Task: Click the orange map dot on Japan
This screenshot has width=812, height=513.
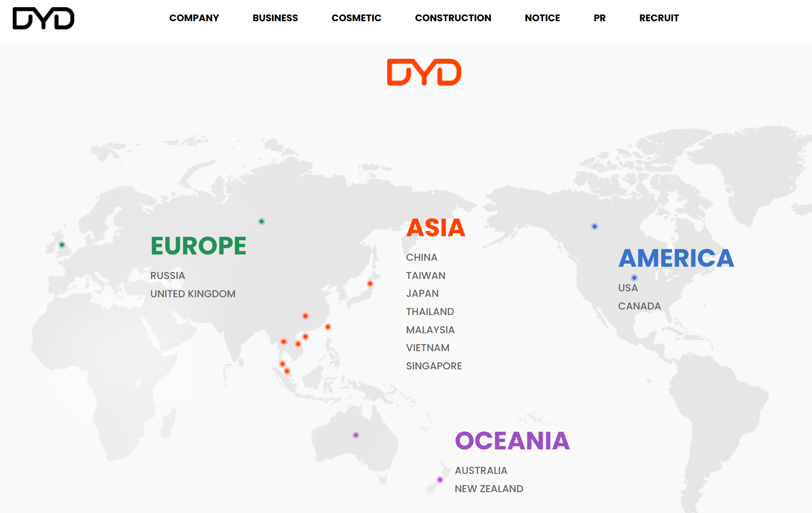Action: point(370,284)
